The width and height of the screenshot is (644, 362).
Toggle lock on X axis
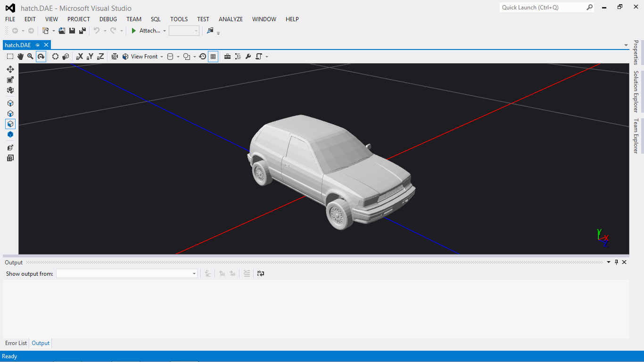coord(79,57)
